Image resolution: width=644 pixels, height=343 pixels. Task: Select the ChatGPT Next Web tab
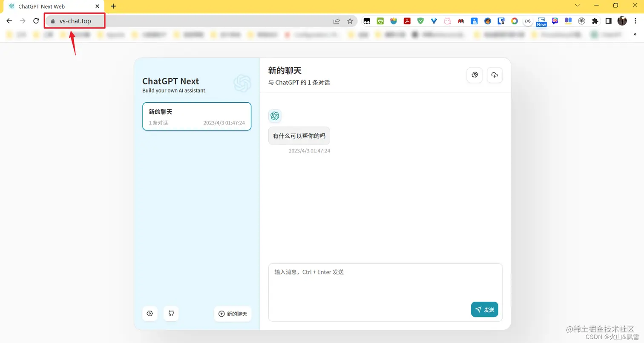[54, 6]
